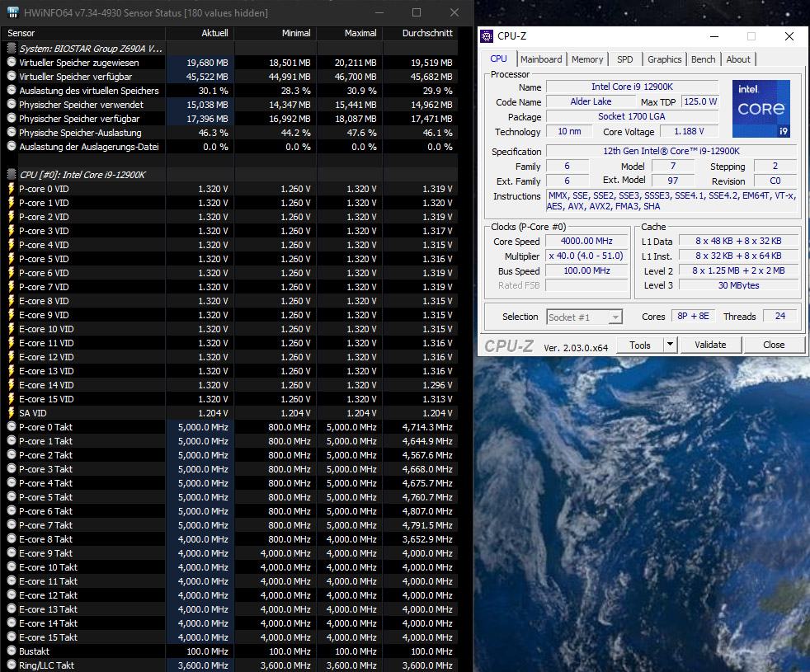Open the Mainboard tab in CPU-Z
This screenshot has width=810, height=672.
[x=541, y=59]
